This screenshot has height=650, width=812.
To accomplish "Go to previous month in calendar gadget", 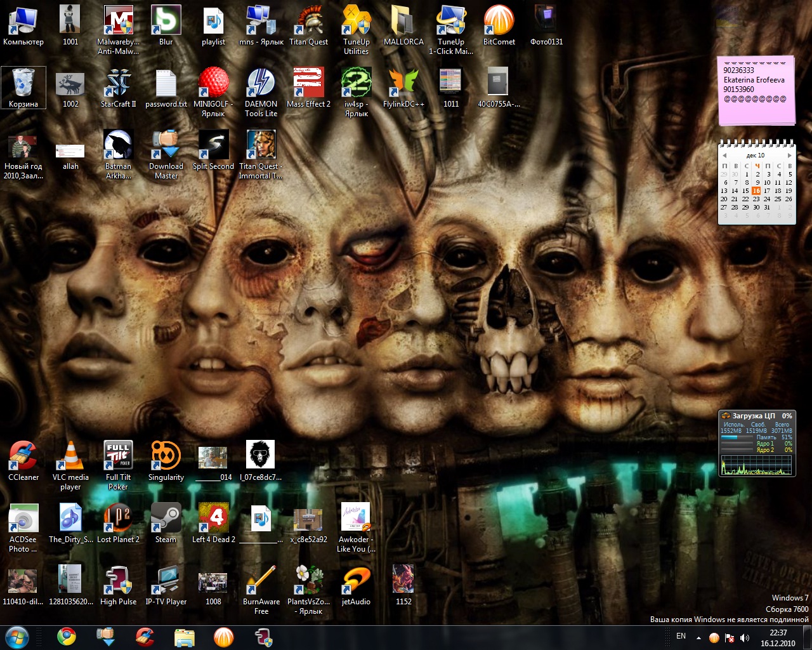I will (724, 156).
